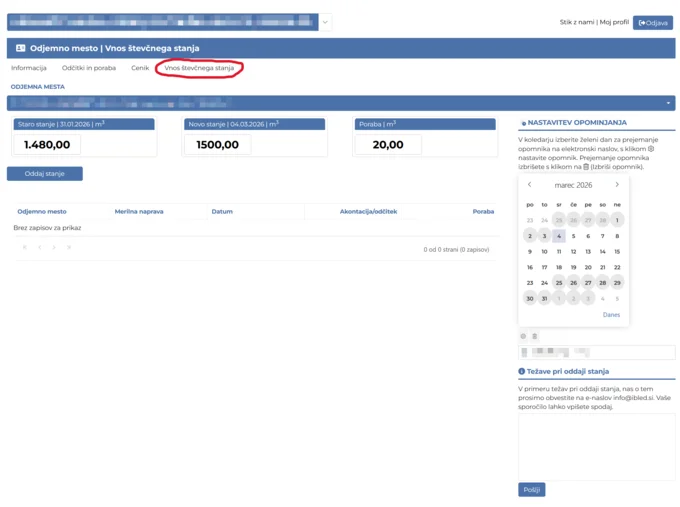
Task: Click the next page pagination arrow
Action: click(54, 248)
